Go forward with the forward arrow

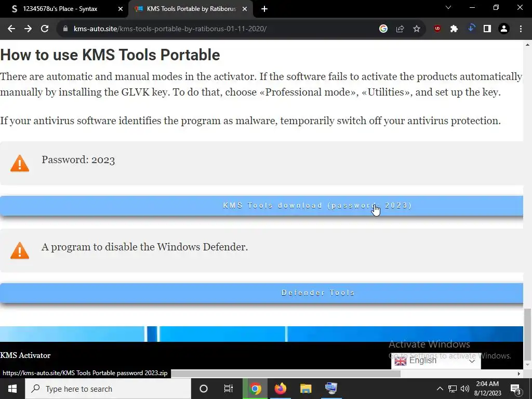click(28, 29)
